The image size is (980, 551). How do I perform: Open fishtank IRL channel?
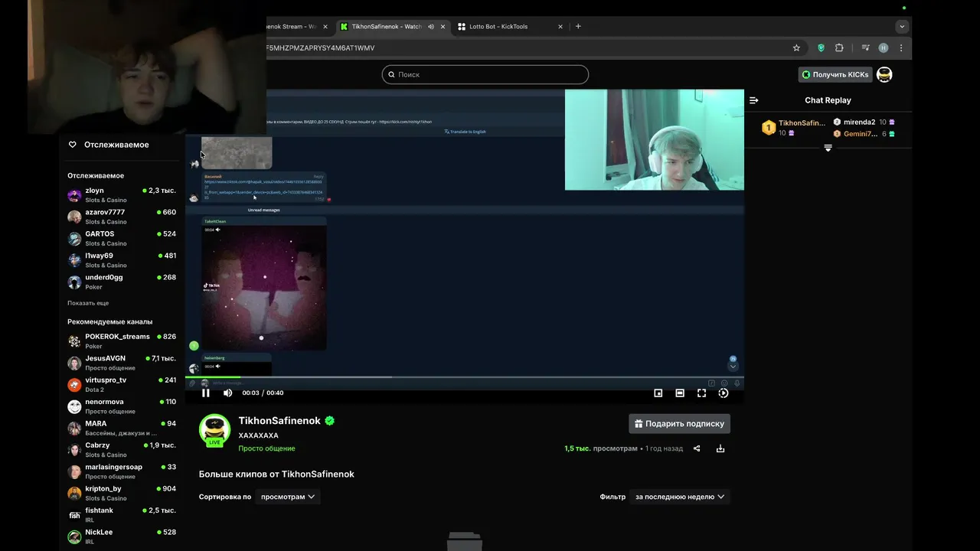pos(122,514)
